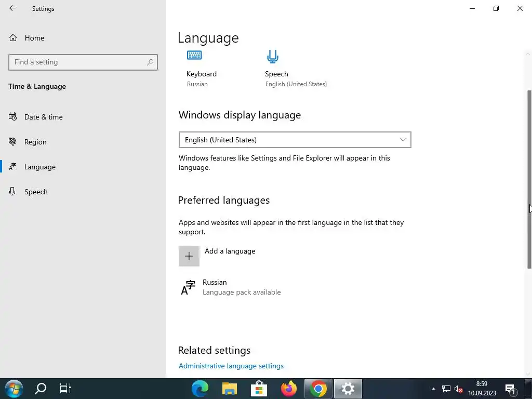Launch Firefox from taskbar
The height and width of the screenshot is (399, 532).
289,389
